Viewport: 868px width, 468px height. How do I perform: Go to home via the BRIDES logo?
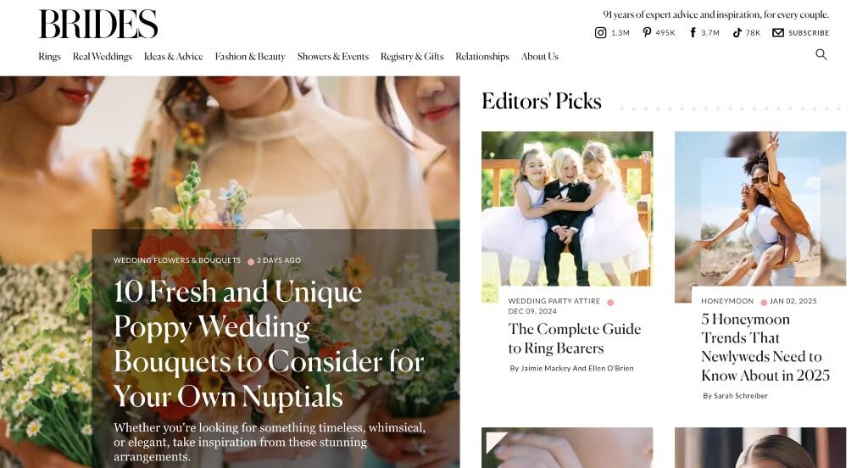click(x=98, y=25)
